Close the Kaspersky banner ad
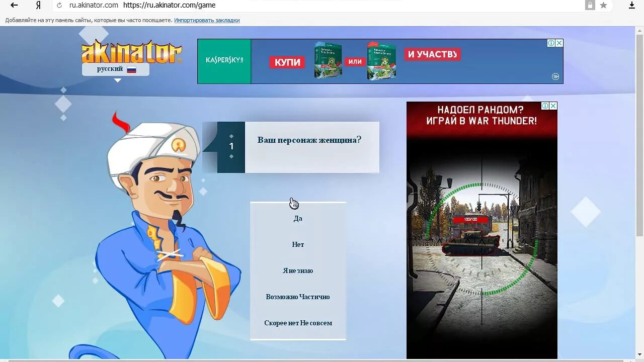This screenshot has width=644, height=362. [559, 43]
